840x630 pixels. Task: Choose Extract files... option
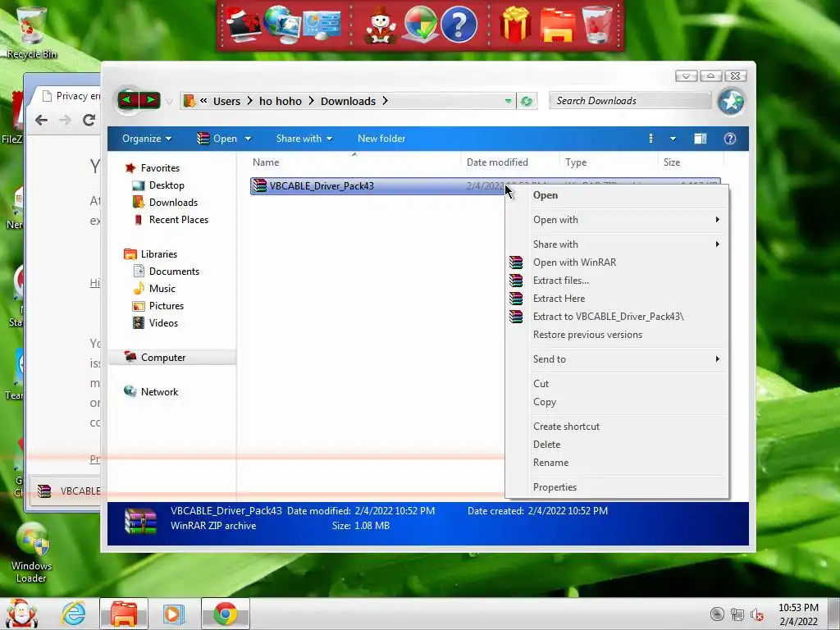(x=617, y=281)
